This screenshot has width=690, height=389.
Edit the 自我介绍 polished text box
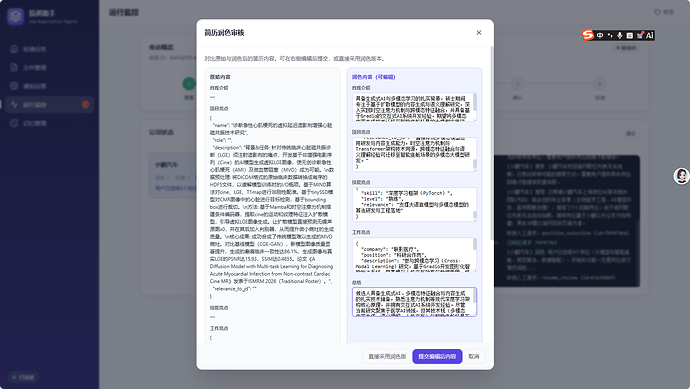(x=414, y=107)
